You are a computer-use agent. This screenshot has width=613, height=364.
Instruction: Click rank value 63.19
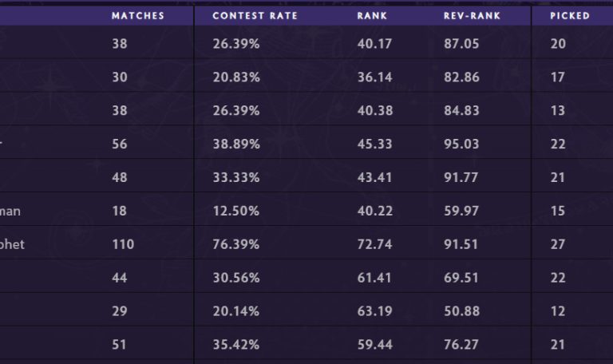pos(374,311)
